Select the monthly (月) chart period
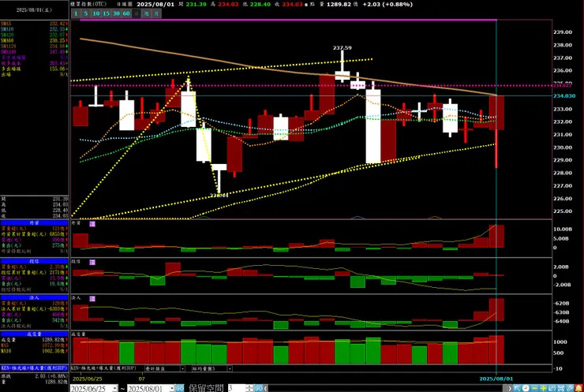 [x=156, y=13]
